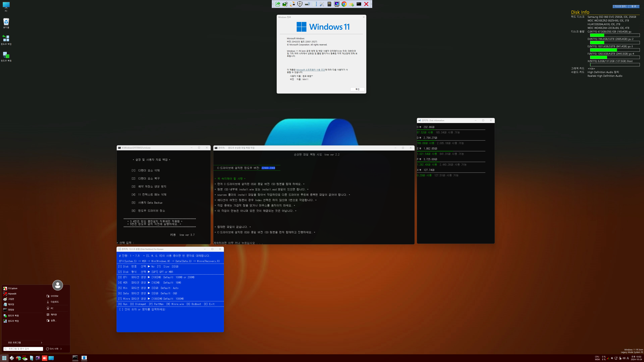The height and width of the screenshot is (362, 644).
Task: Toggle the input language A indicator in tray
Action: [628, 358]
